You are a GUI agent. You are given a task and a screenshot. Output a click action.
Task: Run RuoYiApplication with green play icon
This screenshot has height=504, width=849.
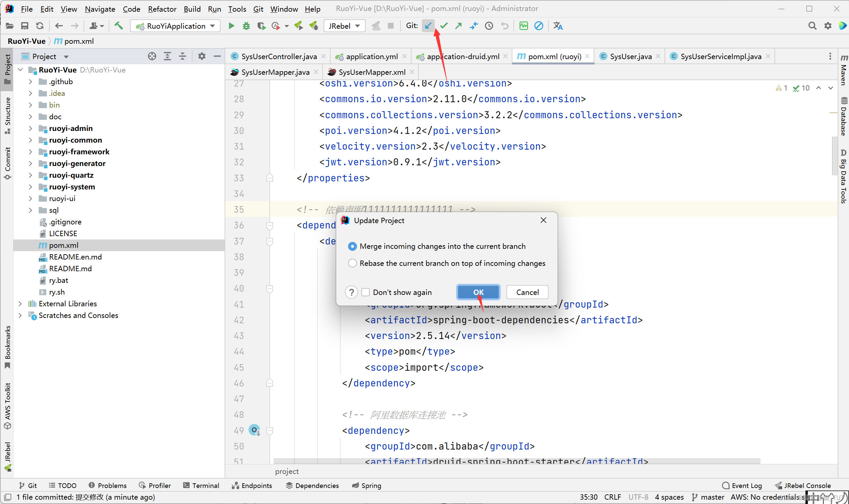click(x=231, y=26)
